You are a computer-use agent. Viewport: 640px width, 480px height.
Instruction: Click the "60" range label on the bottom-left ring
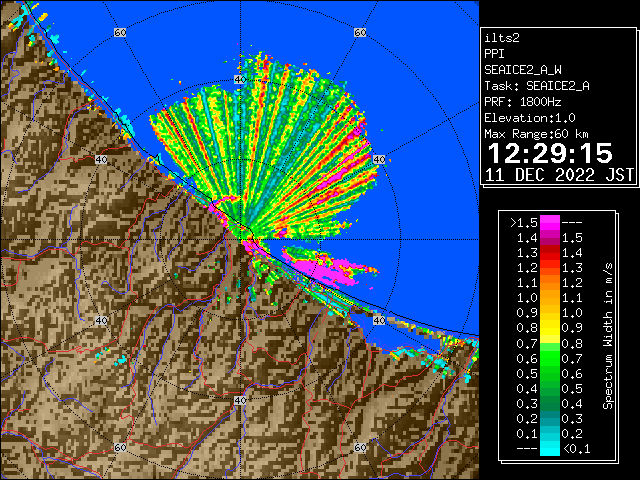click(x=120, y=447)
